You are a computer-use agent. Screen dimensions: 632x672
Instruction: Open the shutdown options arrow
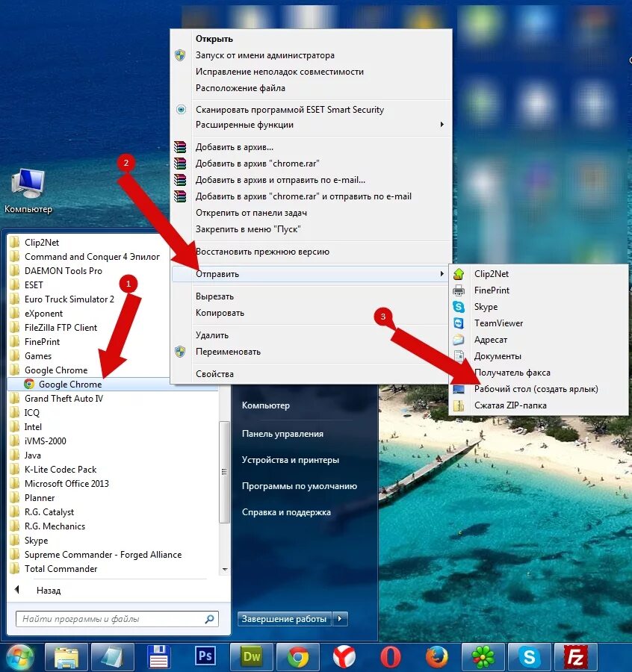coord(340,618)
